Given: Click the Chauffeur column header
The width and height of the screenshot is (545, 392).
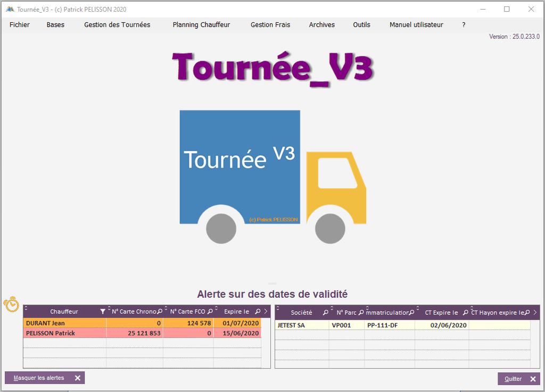Looking at the screenshot, I should (64, 312).
